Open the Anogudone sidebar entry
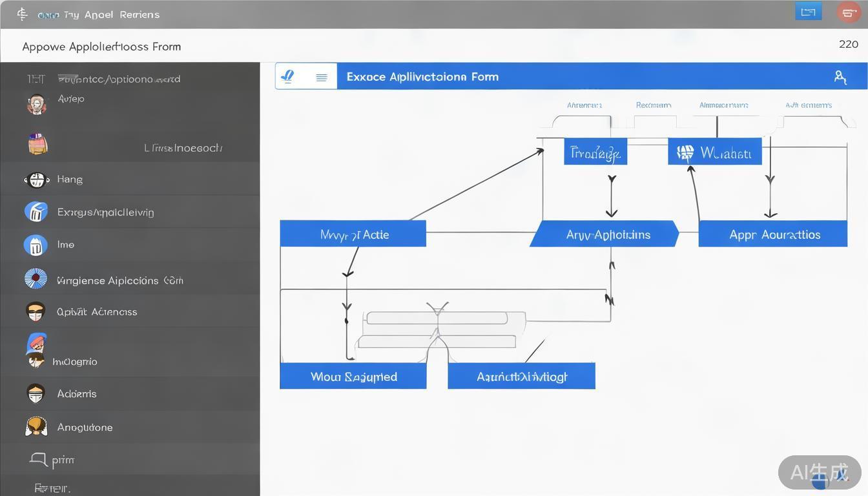Screen dimensions: 868x496 85,427
